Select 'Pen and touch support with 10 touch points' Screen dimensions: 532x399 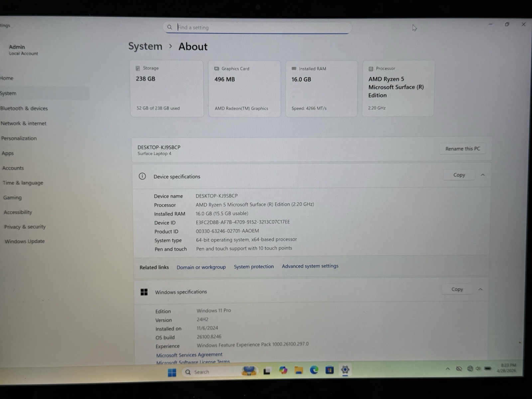click(x=244, y=248)
